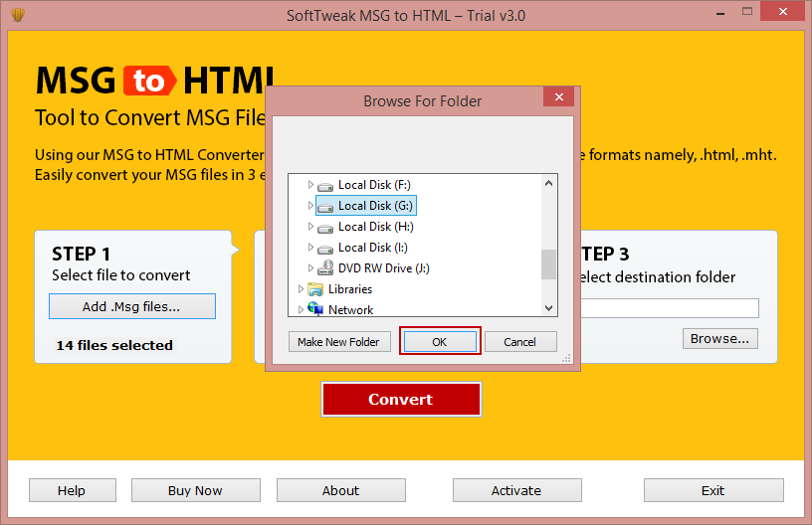Click the Network computer icon

click(314, 309)
